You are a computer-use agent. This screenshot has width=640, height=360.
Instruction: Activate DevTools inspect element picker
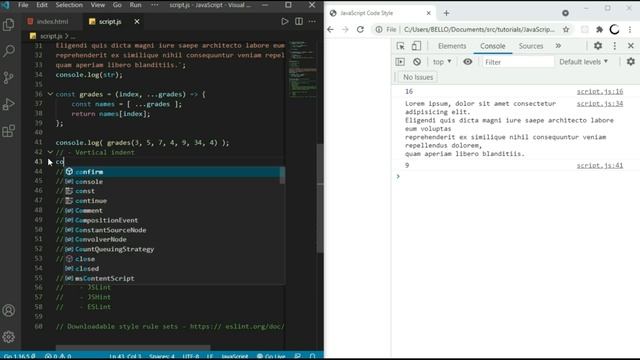400,46
